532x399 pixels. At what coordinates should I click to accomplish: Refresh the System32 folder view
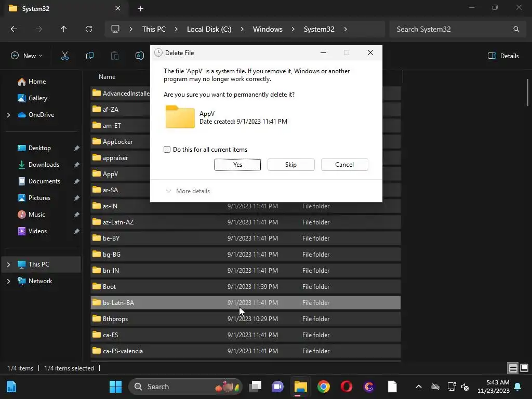pos(89,29)
